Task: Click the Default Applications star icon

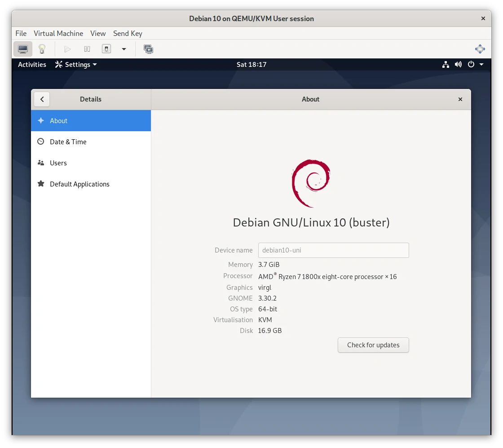Action: [41, 184]
